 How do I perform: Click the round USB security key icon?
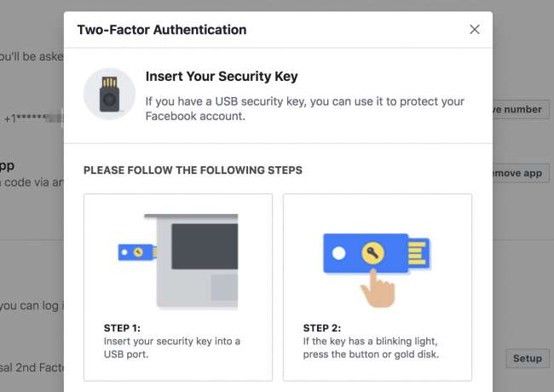pyautogui.click(x=109, y=93)
